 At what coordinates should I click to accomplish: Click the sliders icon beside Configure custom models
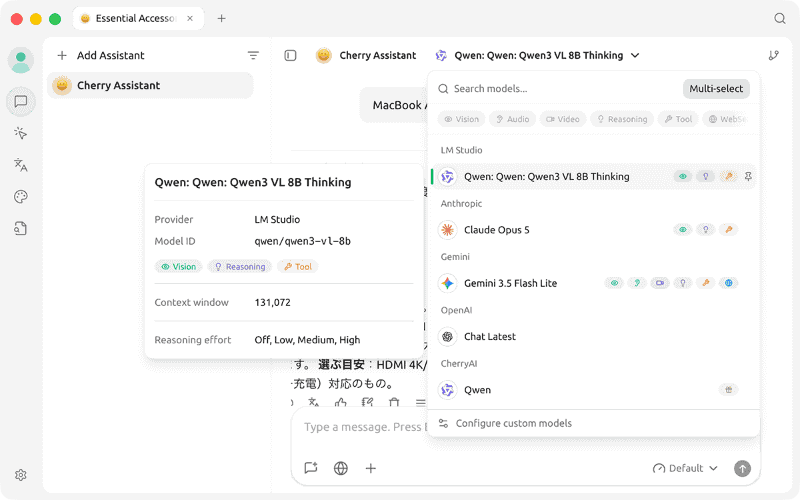tap(443, 423)
